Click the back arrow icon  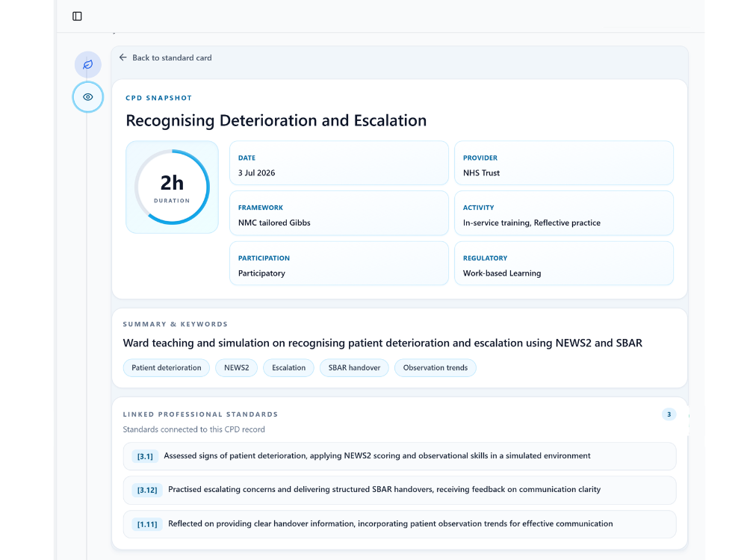click(123, 57)
